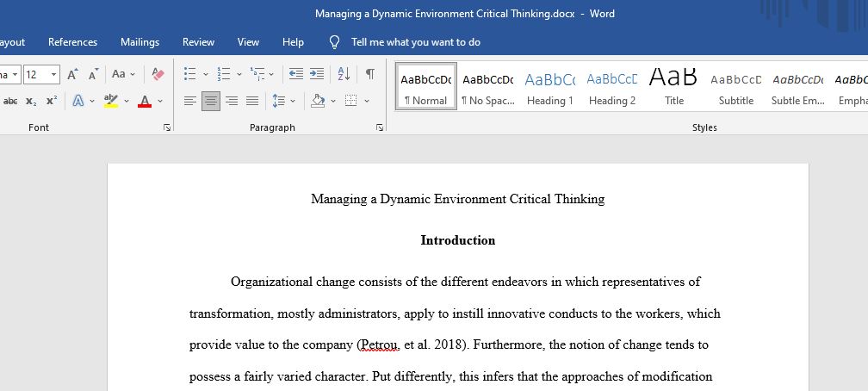This screenshot has height=391, width=868.
Task: Toggle center alignment
Action: point(210,101)
